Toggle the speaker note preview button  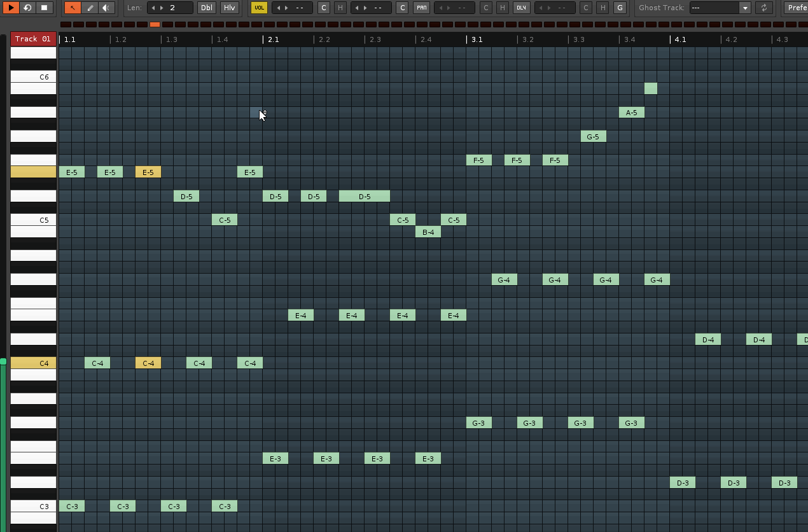(107, 8)
